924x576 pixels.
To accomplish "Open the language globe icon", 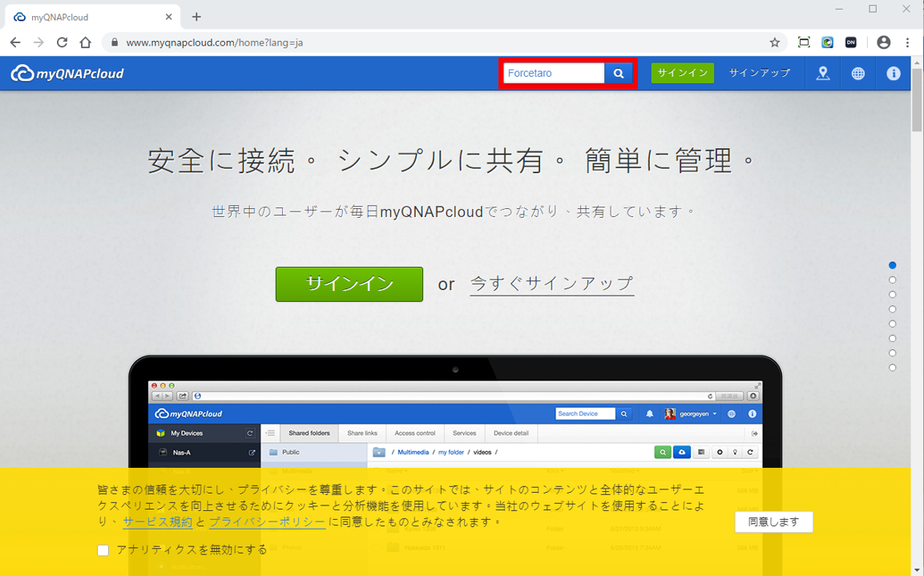I will tap(857, 73).
